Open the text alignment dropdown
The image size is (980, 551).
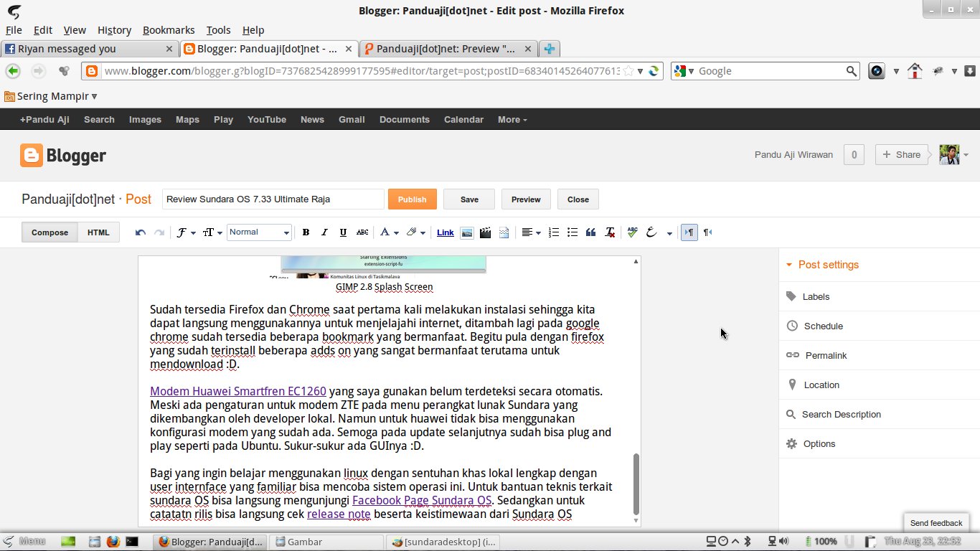(x=531, y=232)
